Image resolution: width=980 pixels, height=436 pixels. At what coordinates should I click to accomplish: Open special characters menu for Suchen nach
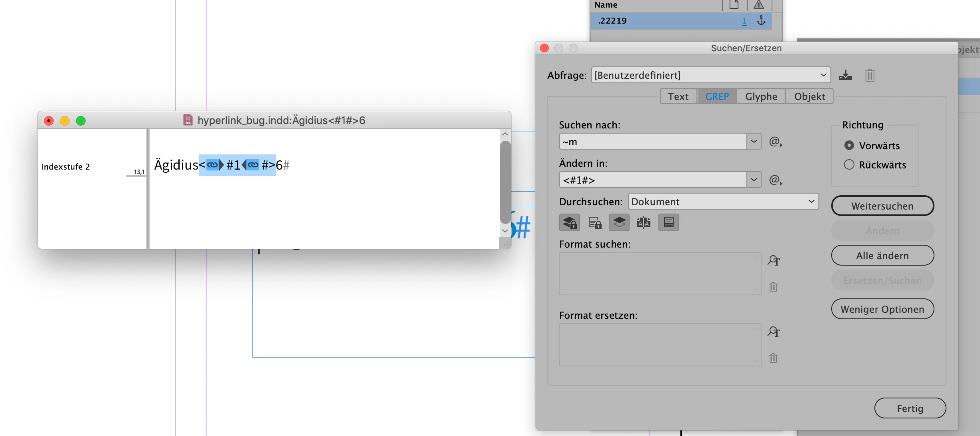point(775,142)
